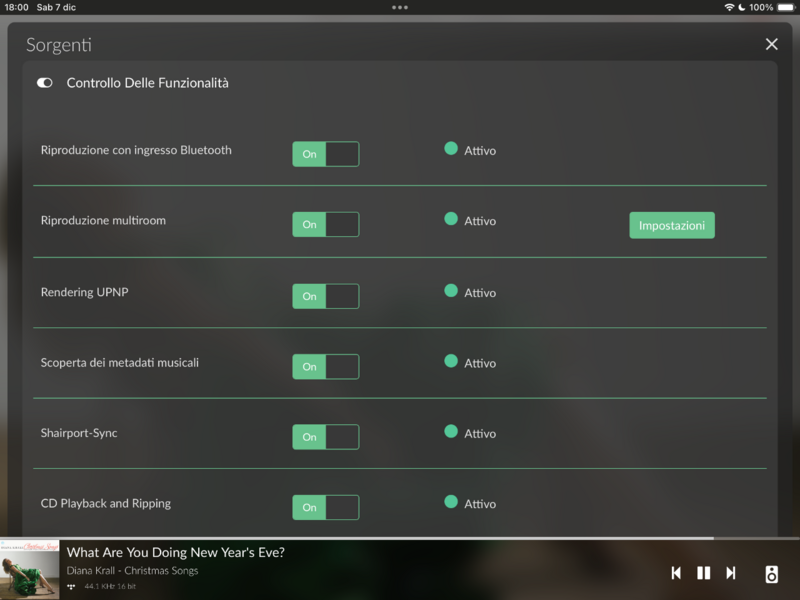Open the speaker output icon in player bar
Viewport: 800px width, 600px height.
771,574
